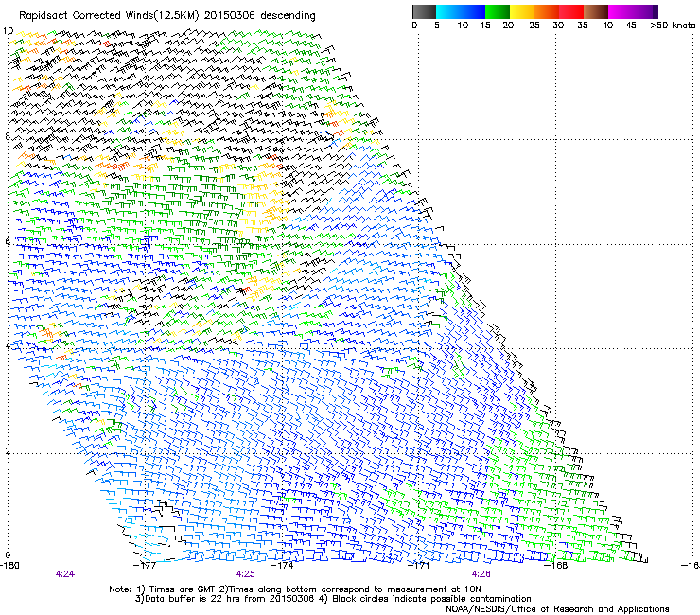The height and width of the screenshot is (615, 700).
Task: Click the longitude '-174' axis label
Action: point(283,566)
